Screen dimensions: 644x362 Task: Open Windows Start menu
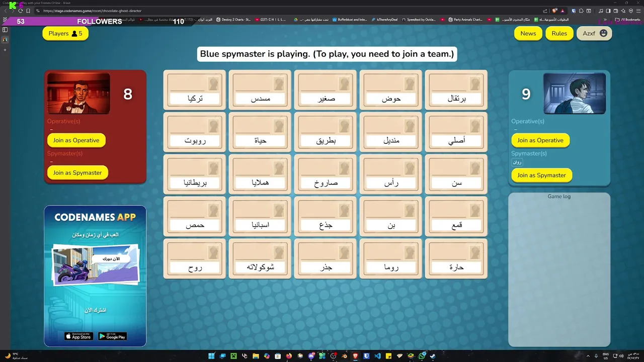[211, 356]
